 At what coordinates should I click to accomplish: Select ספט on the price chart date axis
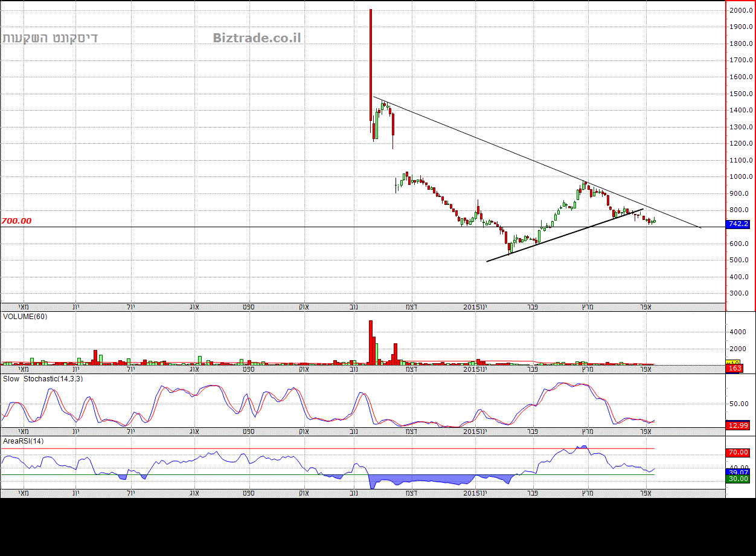point(248,307)
